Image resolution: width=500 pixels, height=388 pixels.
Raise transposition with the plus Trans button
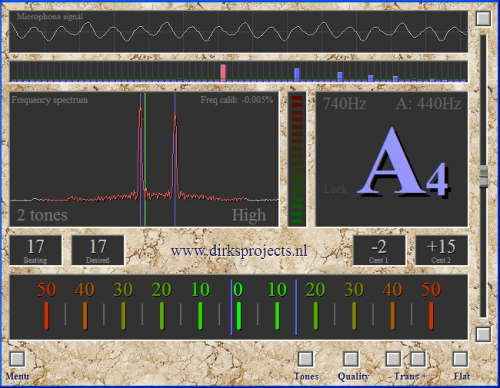[x=418, y=359]
